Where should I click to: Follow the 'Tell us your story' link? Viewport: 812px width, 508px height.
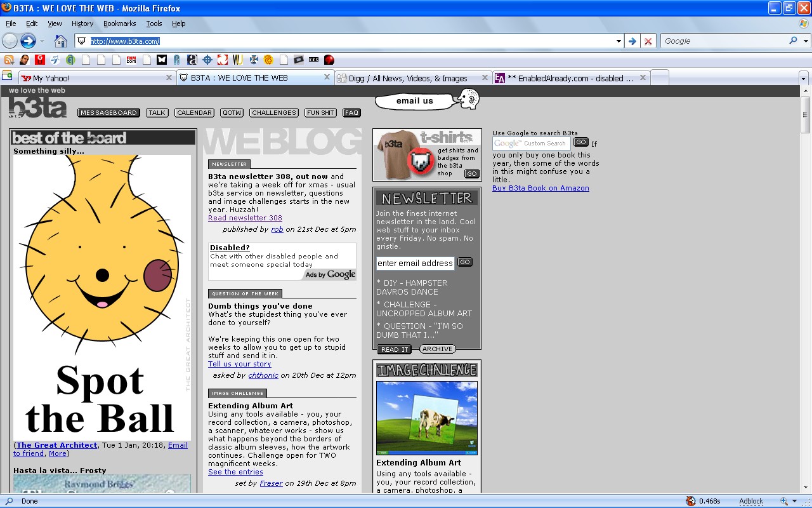pyautogui.click(x=239, y=364)
